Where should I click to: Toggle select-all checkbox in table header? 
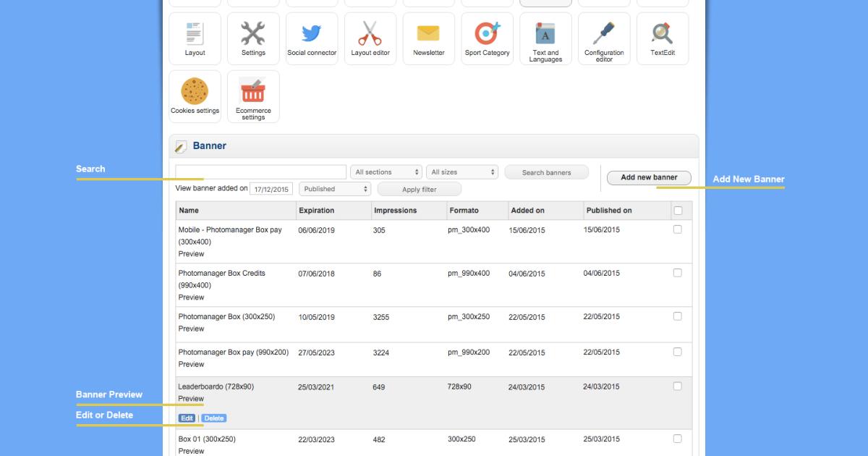678,211
